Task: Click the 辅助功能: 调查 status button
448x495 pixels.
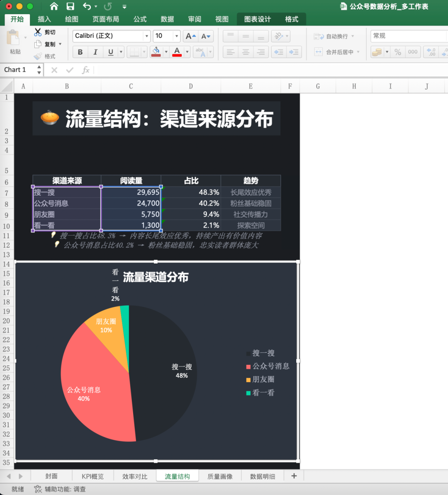Action: coord(60,489)
